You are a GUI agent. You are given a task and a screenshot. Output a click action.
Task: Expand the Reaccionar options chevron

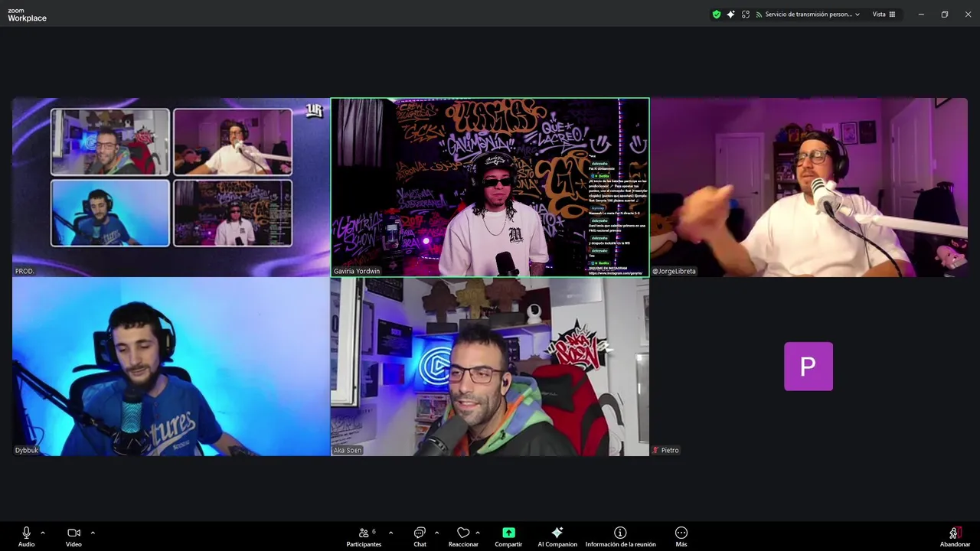pyautogui.click(x=478, y=533)
